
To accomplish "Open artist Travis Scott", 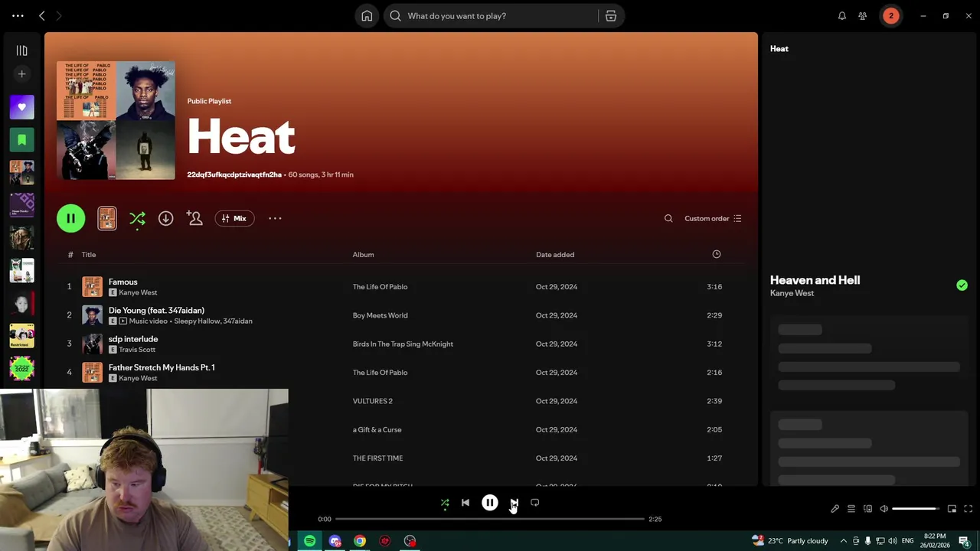I will [137, 350].
